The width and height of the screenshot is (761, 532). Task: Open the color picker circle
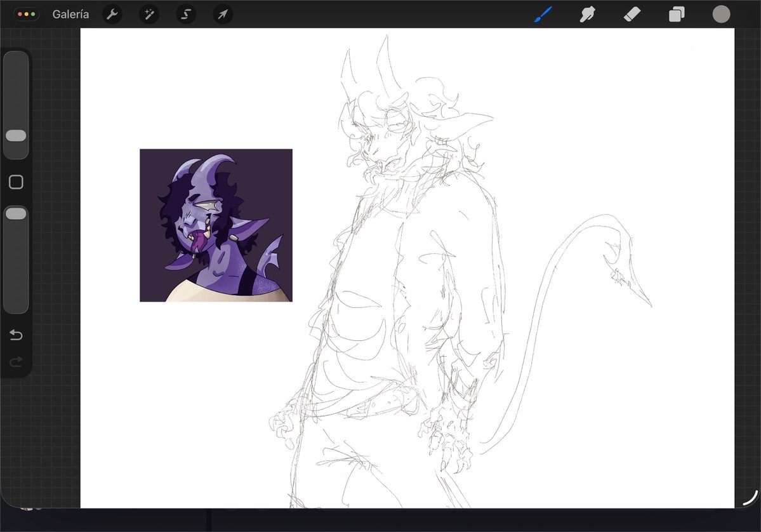[x=721, y=14]
